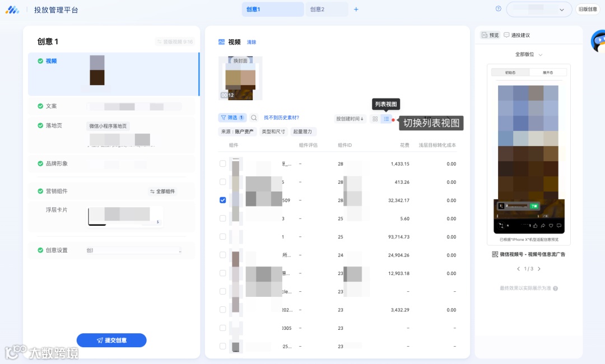
Task: Click green check icon beside 创意设置
Action: click(40, 250)
